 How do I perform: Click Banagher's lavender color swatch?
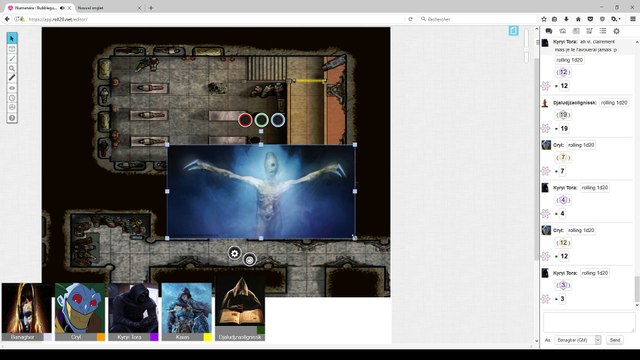point(48,337)
